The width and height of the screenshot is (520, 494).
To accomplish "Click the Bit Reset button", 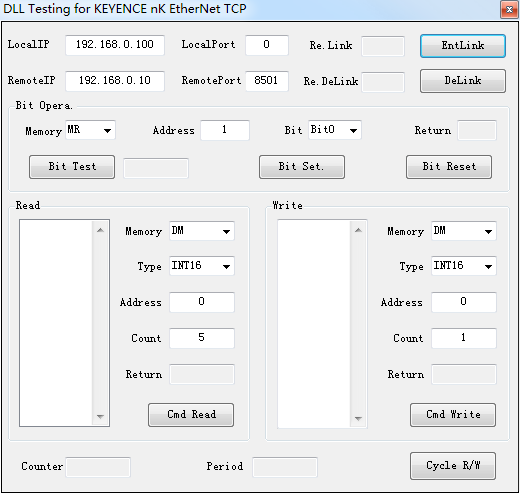I will tap(449, 167).
